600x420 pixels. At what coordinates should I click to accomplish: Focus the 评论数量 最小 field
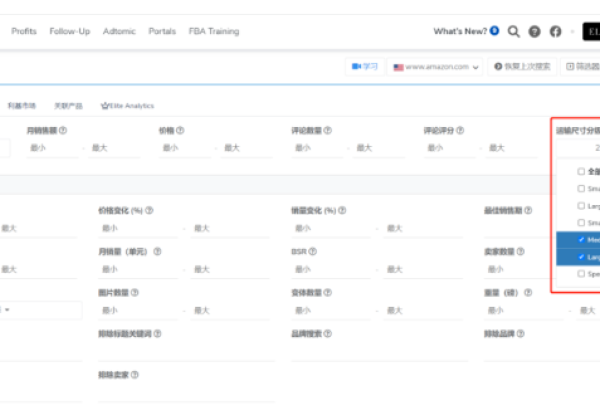pyautogui.click(x=317, y=148)
